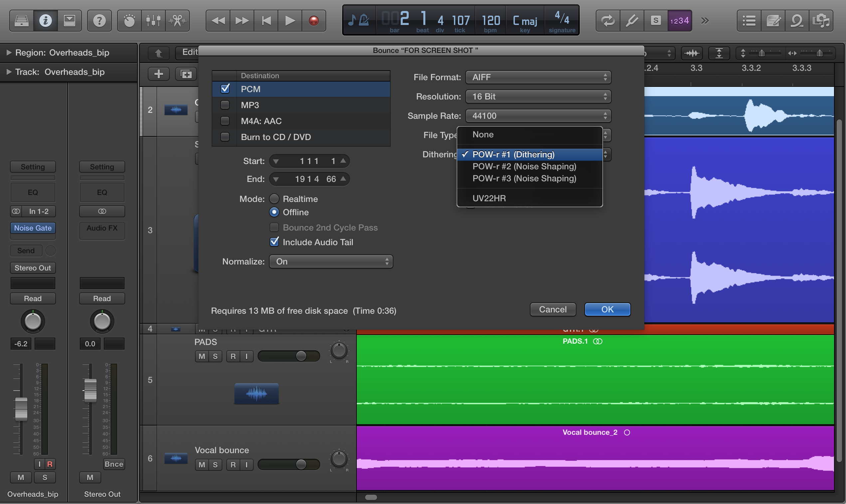Click the Cancel button

tap(552, 309)
